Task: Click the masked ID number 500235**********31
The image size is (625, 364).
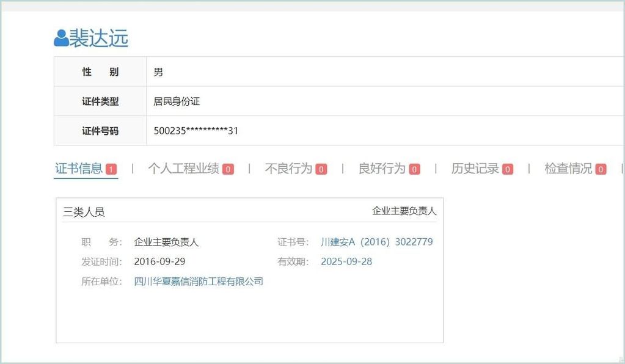Action: (x=196, y=131)
